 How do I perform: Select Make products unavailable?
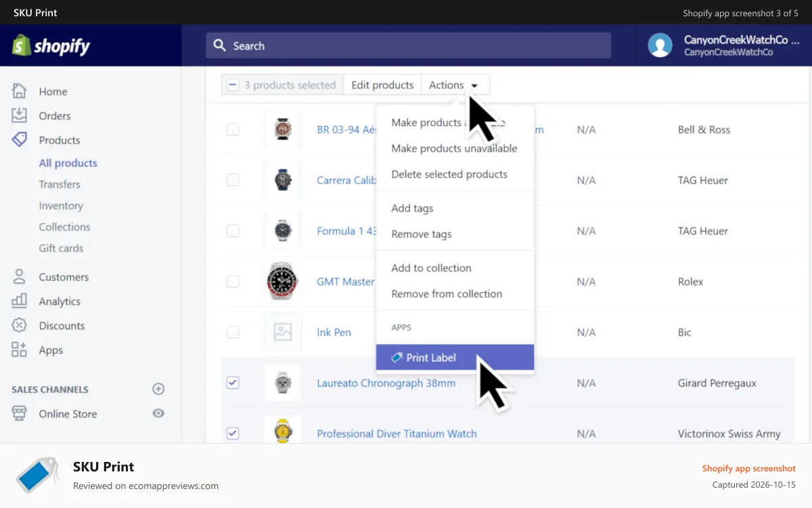coord(454,148)
